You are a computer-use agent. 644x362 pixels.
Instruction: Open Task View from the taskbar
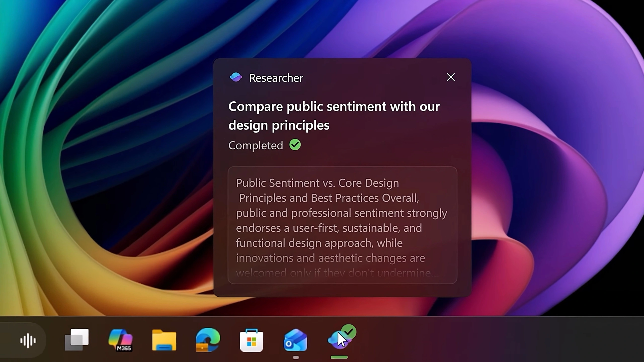coord(77,340)
